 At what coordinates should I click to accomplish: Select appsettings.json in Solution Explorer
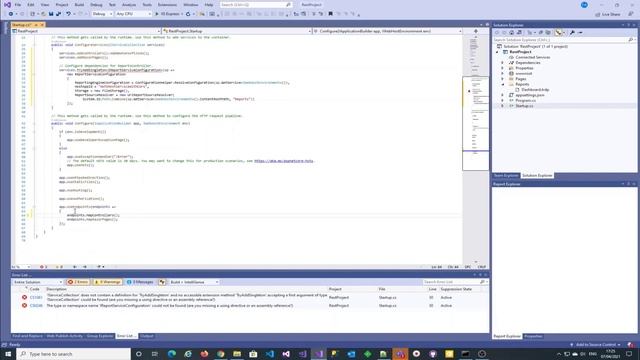(x=529, y=95)
